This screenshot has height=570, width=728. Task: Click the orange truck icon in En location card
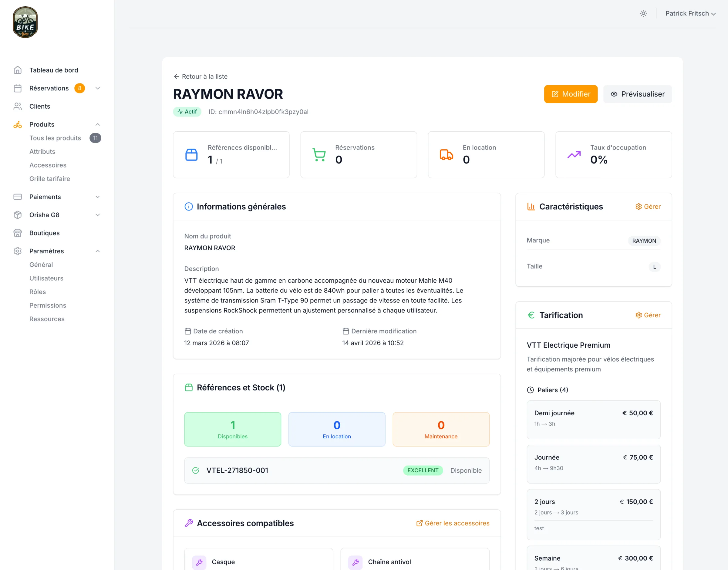click(447, 155)
